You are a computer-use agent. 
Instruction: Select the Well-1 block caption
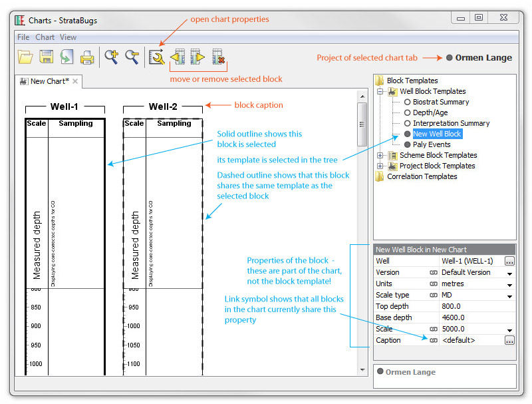(x=64, y=106)
